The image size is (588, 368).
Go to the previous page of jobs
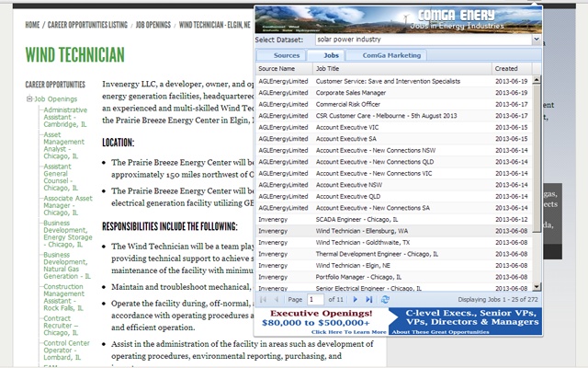(277, 299)
